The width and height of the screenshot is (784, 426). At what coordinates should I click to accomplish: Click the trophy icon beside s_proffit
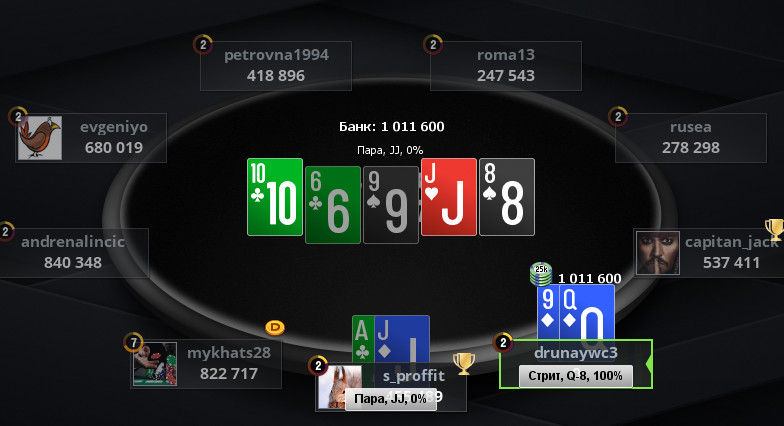[x=464, y=364]
